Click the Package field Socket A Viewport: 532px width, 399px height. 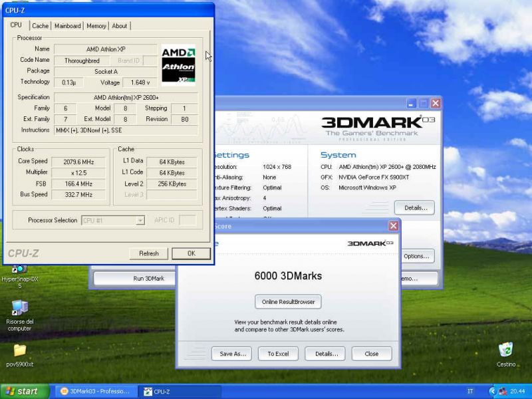pyautogui.click(x=106, y=72)
